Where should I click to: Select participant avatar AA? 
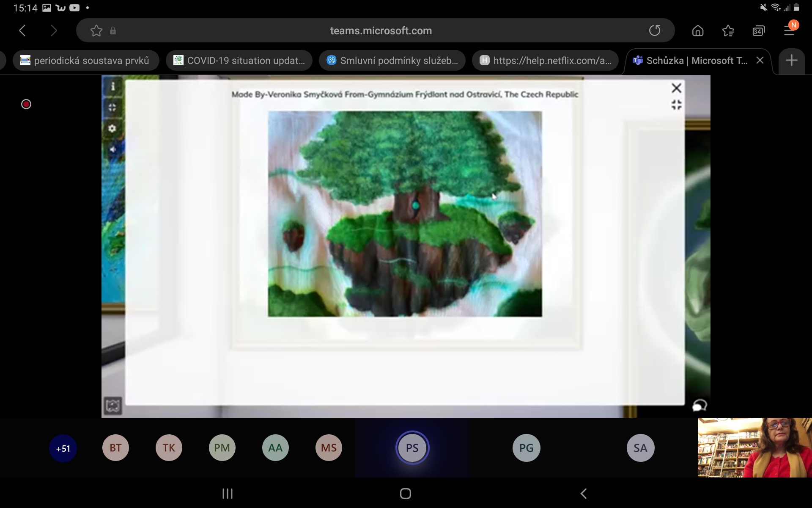[275, 448]
